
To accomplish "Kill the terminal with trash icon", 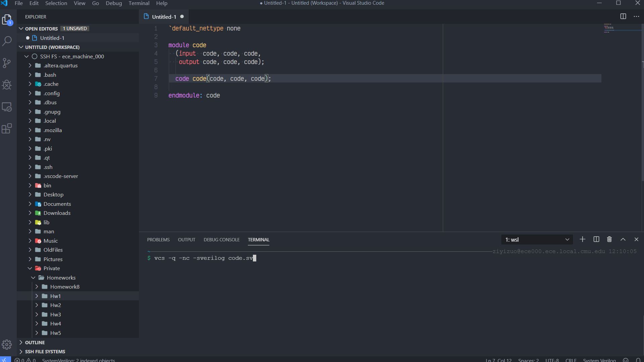I will point(609,239).
